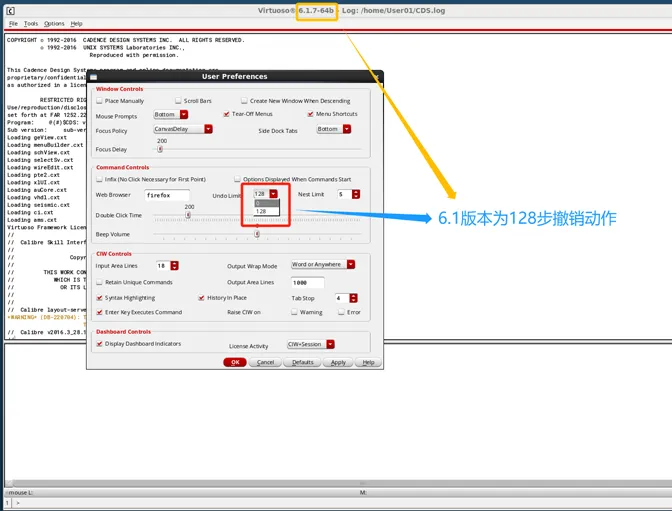672x511 pixels.
Task: Click the Virtuoso window icon in title bar
Action: coord(9,9)
